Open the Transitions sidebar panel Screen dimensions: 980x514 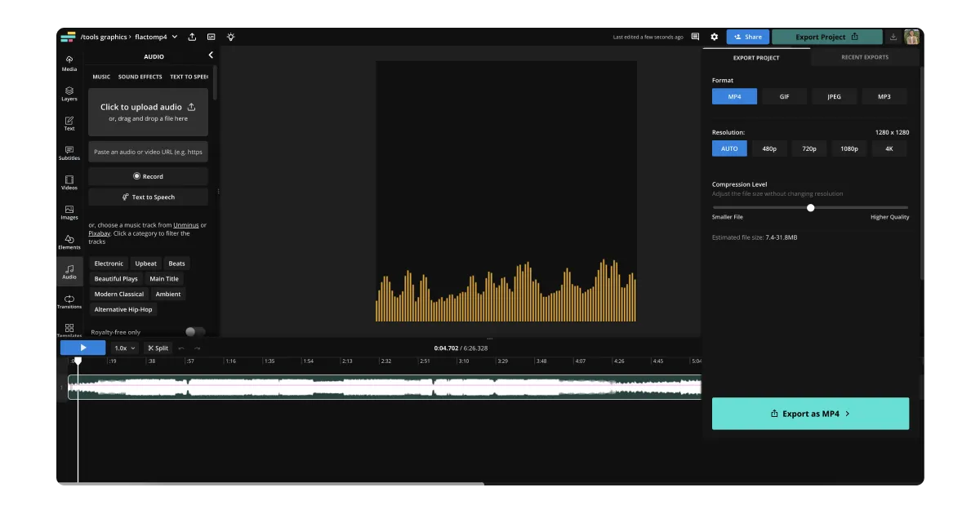coord(69,301)
